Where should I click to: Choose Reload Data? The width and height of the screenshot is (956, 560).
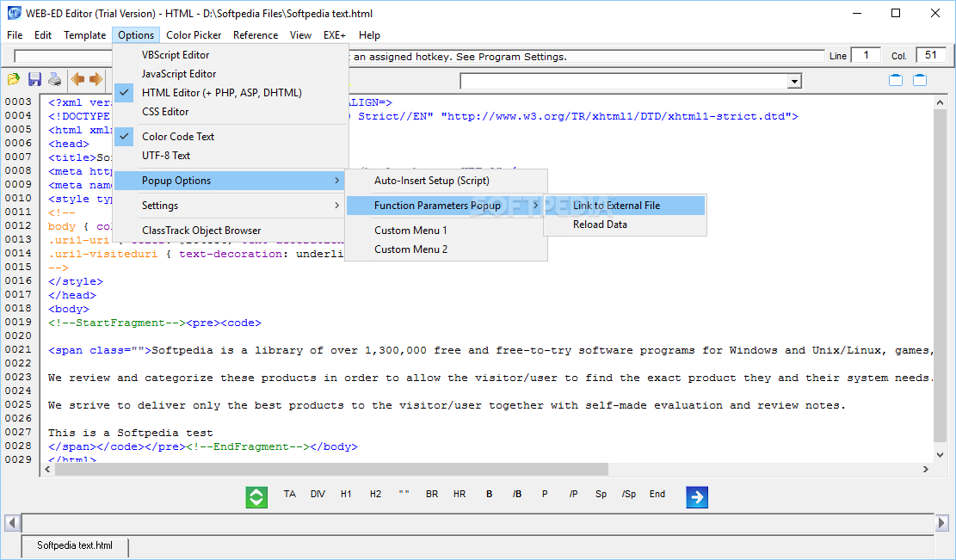pyautogui.click(x=625, y=225)
